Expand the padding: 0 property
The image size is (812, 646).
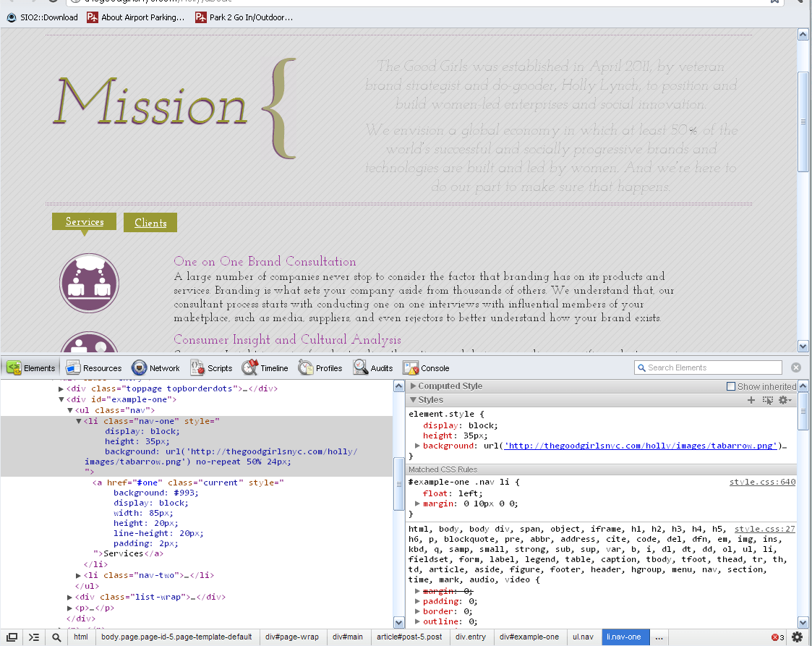[417, 601]
